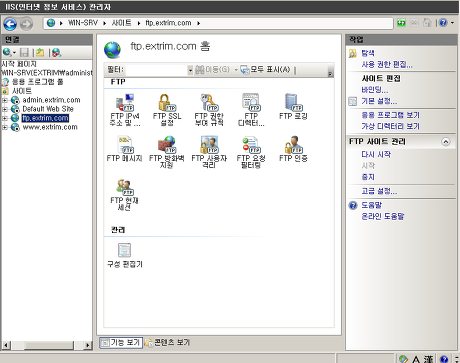Switch to the Features View tab
The height and width of the screenshot is (363, 460).
(121, 342)
